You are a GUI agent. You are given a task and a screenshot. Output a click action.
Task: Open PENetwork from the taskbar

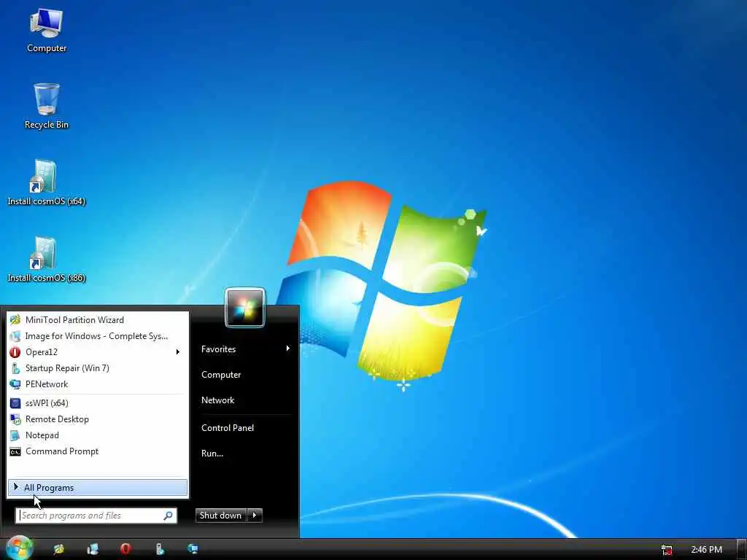coord(193,549)
